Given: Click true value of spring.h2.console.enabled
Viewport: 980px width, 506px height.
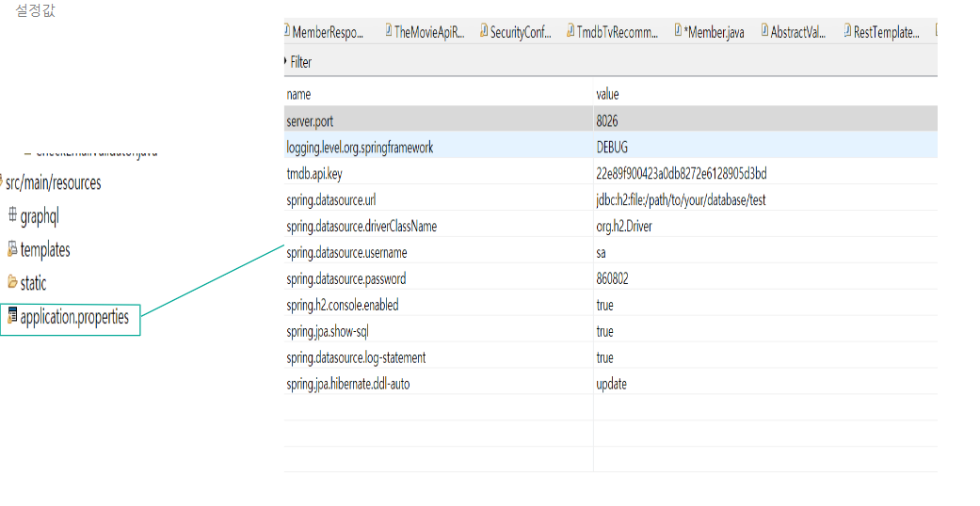Looking at the screenshot, I should pyautogui.click(x=604, y=305).
